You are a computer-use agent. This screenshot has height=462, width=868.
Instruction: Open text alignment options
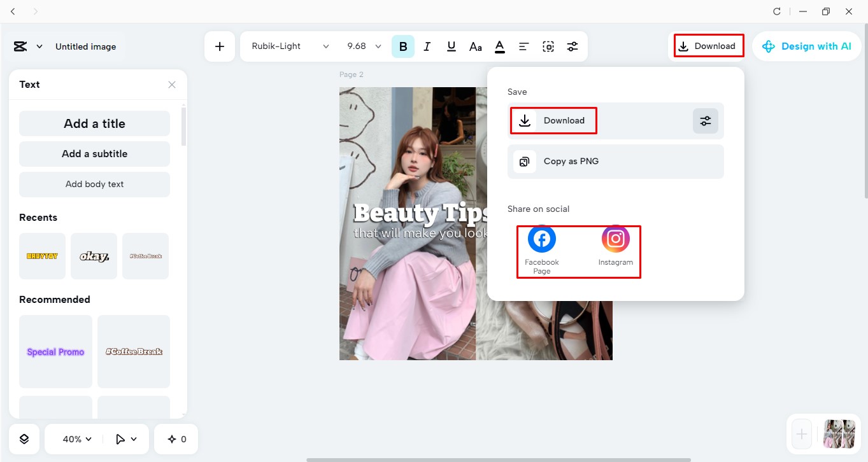pos(523,46)
